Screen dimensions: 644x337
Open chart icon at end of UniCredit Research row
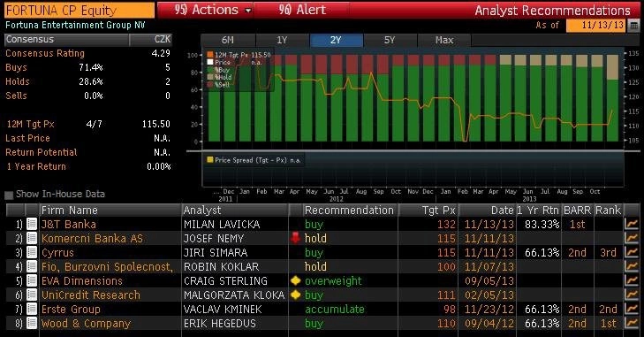[x=632, y=295]
